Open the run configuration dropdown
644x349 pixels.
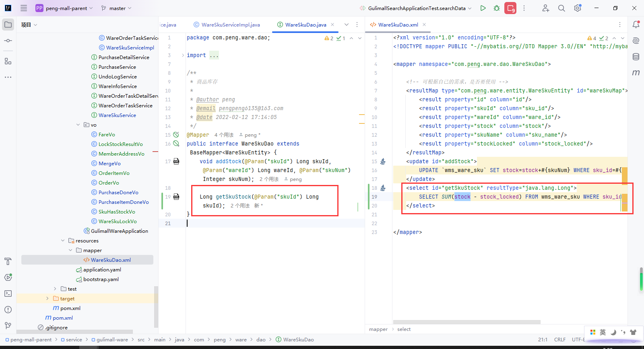tap(416, 8)
